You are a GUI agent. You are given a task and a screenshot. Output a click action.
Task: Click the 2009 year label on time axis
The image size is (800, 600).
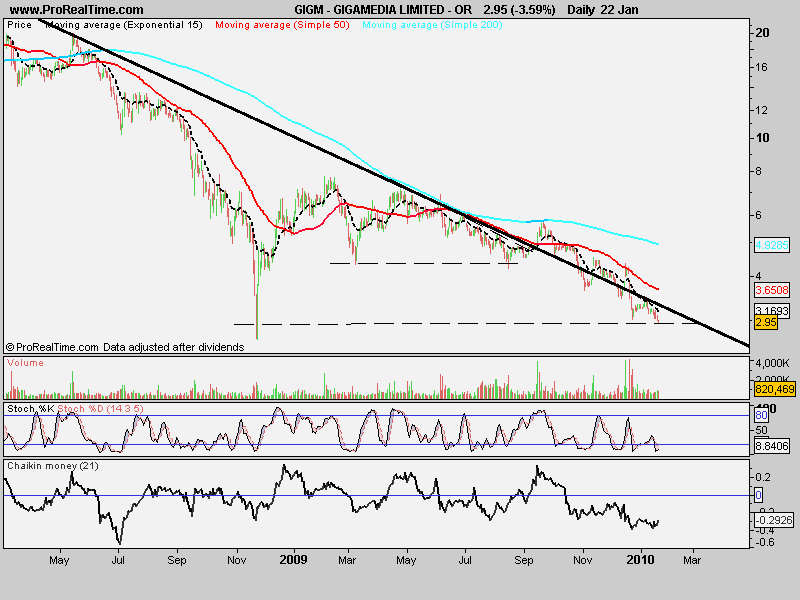[293, 560]
